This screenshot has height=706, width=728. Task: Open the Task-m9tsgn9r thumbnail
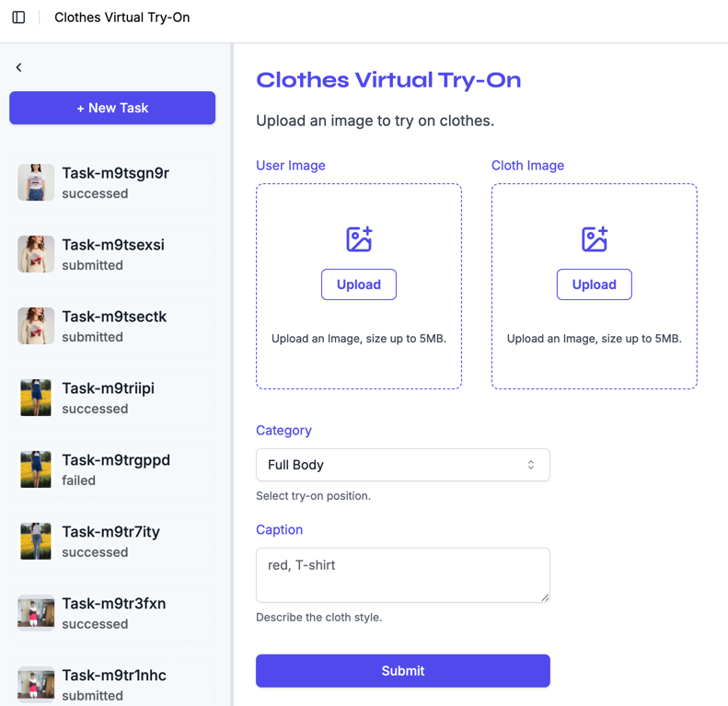pos(36,182)
